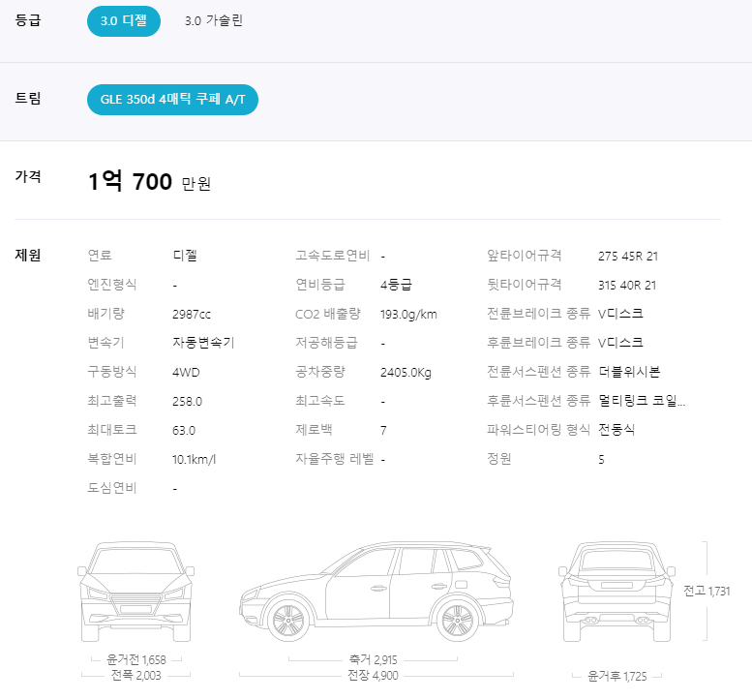Image resolution: width=752 pixels, height=700 pixels.
Task: Click the drive type value 4WD
Action: [186, 373]
